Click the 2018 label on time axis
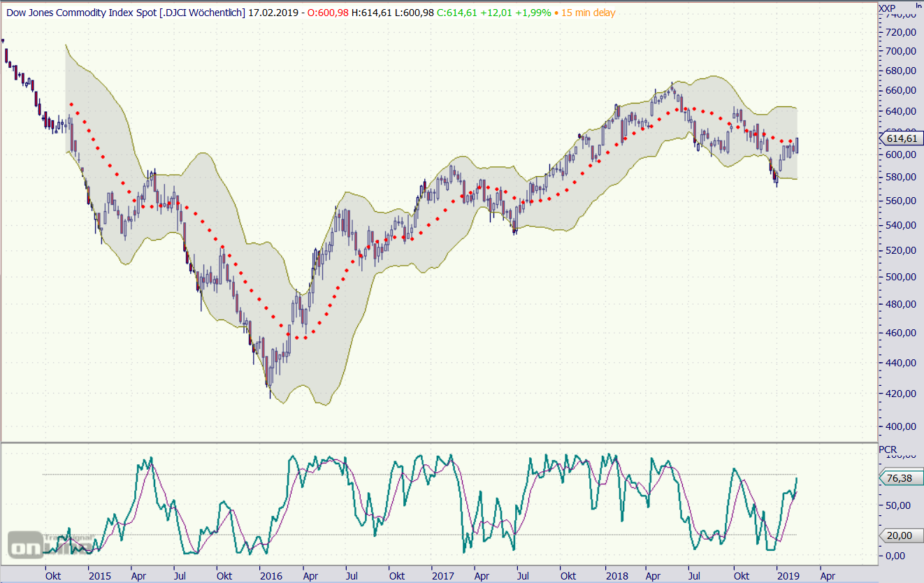The image size is (924, 583). [616, 576]
